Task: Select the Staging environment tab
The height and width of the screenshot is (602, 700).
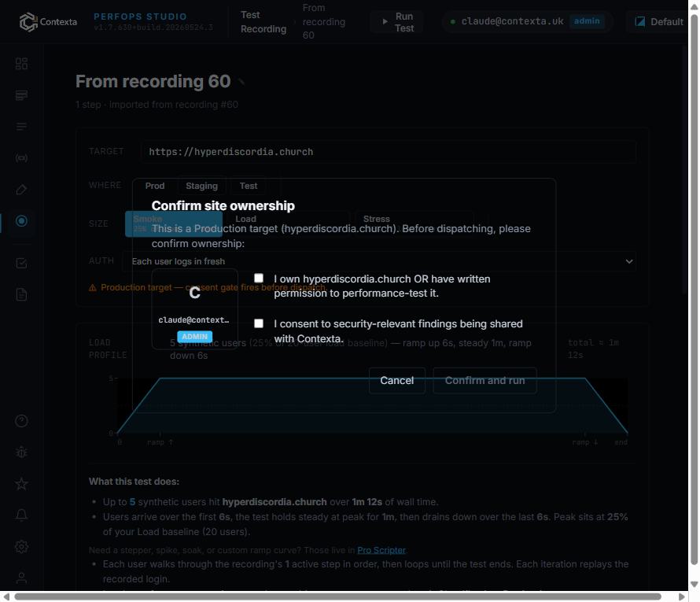Action: pyautogui.click(x=202, y=186)
